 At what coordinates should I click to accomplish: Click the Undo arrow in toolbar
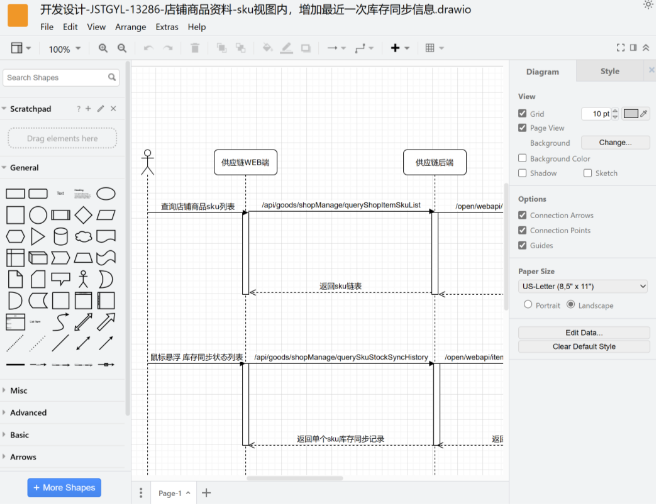point(148,48)
